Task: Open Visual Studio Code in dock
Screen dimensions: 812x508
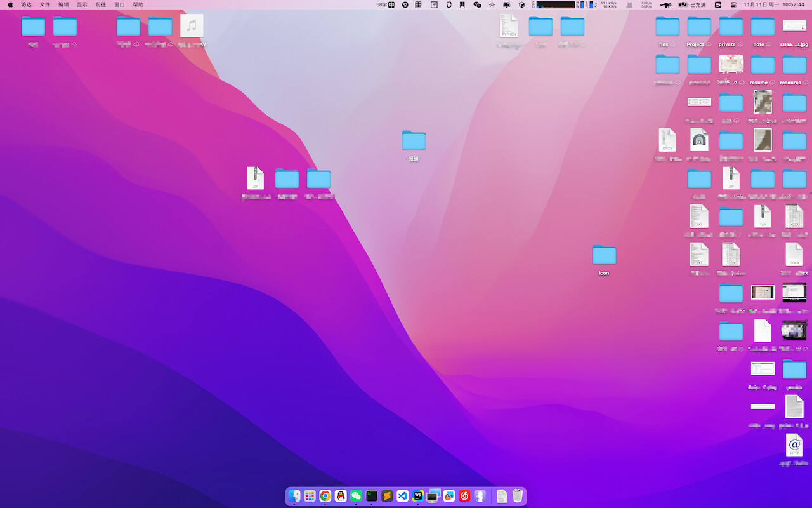Action: pyautogui.click(x=402, y=496)
